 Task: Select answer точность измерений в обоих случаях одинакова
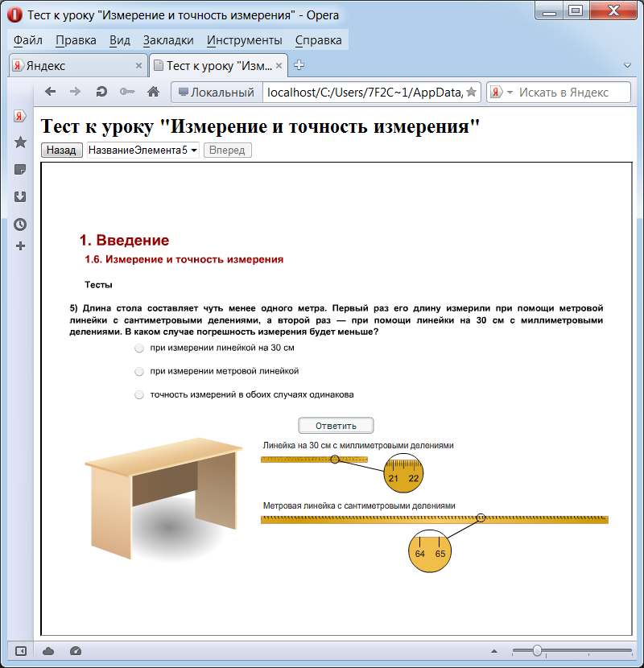pyautogui.click(x=139, y=395)
